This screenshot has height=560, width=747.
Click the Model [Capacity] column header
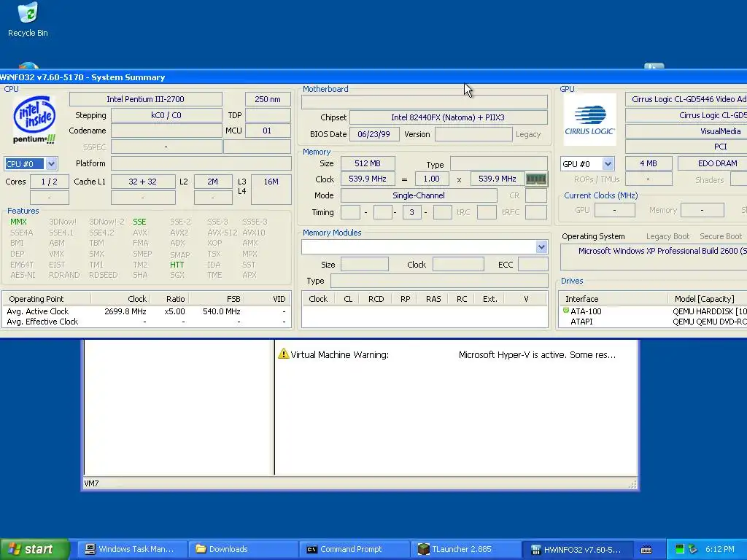[708, 298]
